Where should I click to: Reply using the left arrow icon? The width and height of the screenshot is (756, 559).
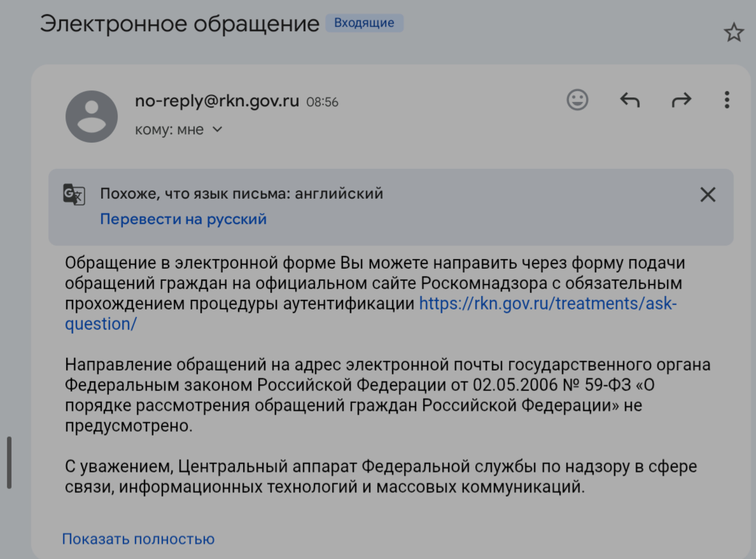click(630, 100)
